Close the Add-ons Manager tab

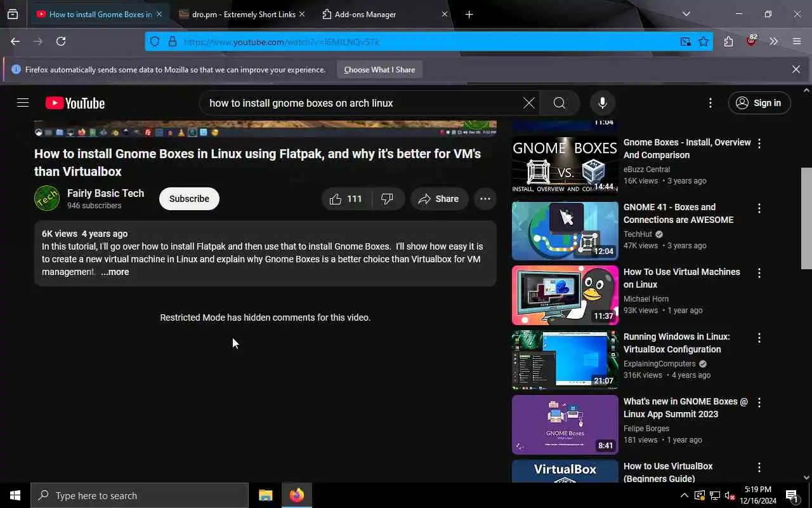445,14
